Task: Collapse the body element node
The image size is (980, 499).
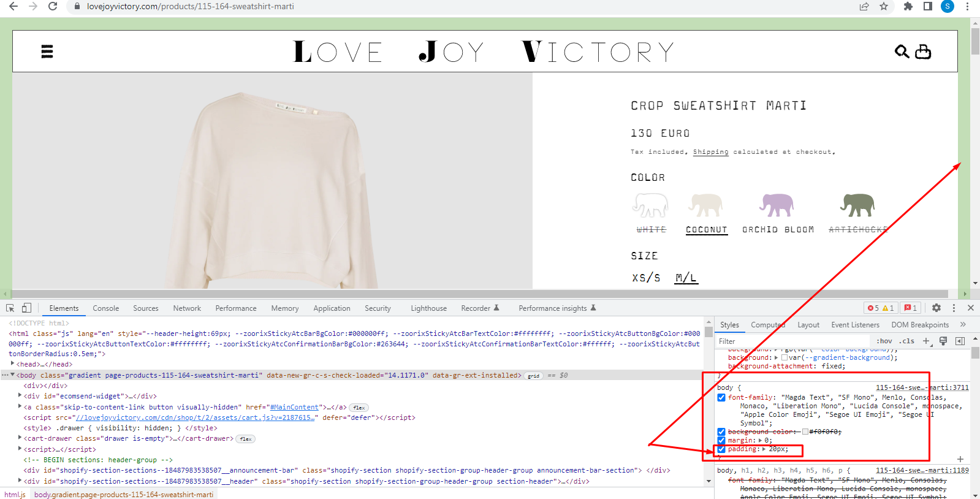Action: point(12,375)
